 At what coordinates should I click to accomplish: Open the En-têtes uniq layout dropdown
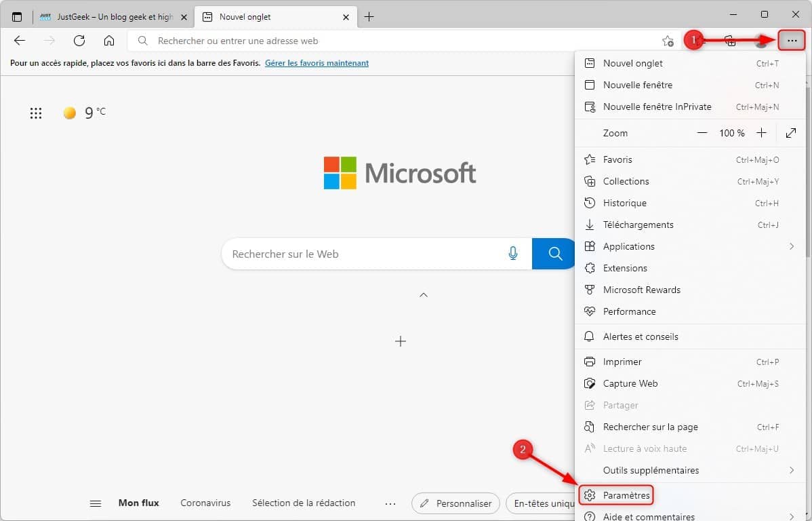[541, 503]
